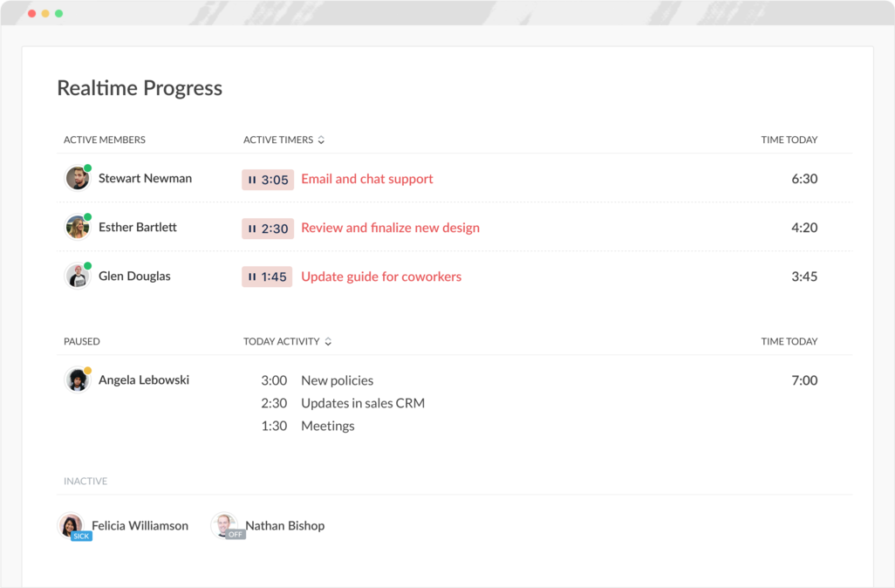The image size is (895, 588).
Task: Toggle Stewart Newman's availability indicator
Action: [86, 168]
